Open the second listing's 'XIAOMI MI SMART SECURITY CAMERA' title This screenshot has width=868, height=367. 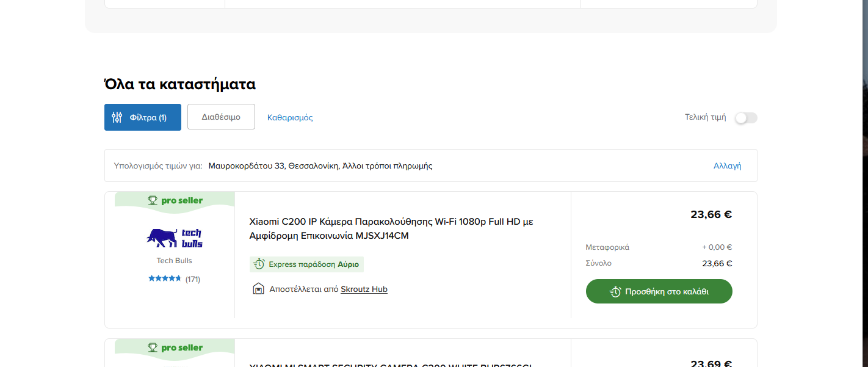[391, 365]
